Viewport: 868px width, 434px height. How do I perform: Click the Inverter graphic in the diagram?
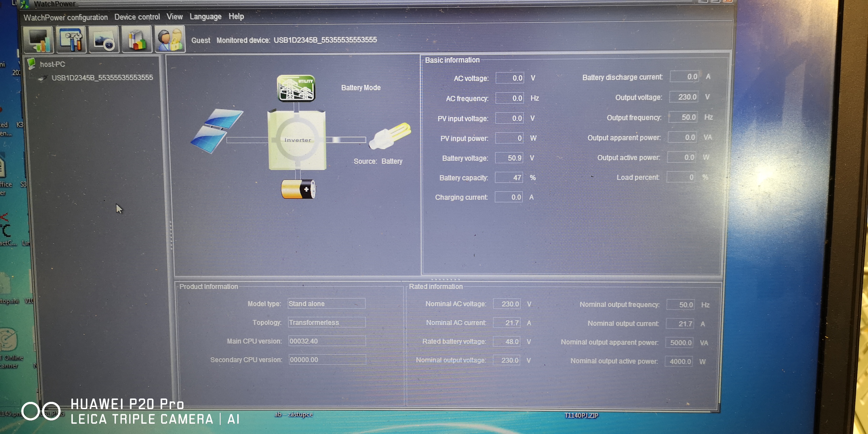pyautogui.click(x=297, y=140)
